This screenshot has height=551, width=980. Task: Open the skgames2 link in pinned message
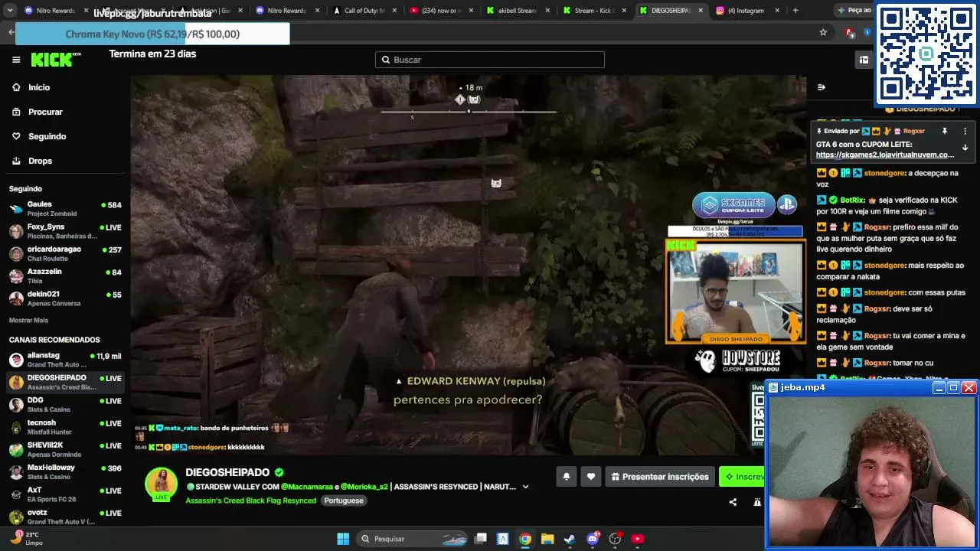(x=885, y=155)
